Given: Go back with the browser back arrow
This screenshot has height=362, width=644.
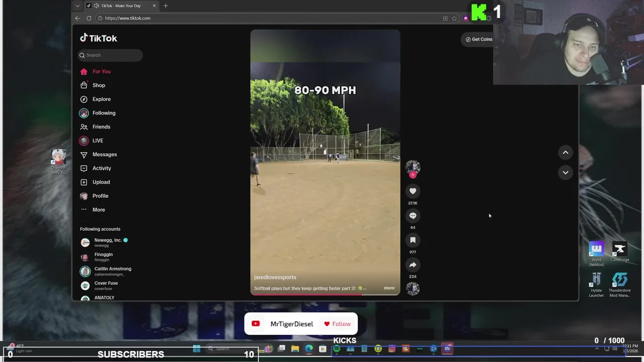Looking at the screenshot, I should [x=77, y=18].
